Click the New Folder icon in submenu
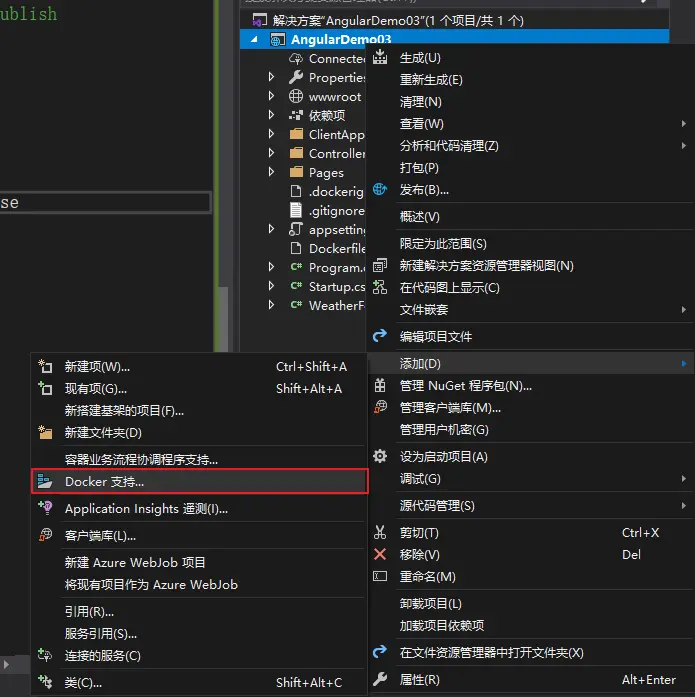 pos(45,433)
